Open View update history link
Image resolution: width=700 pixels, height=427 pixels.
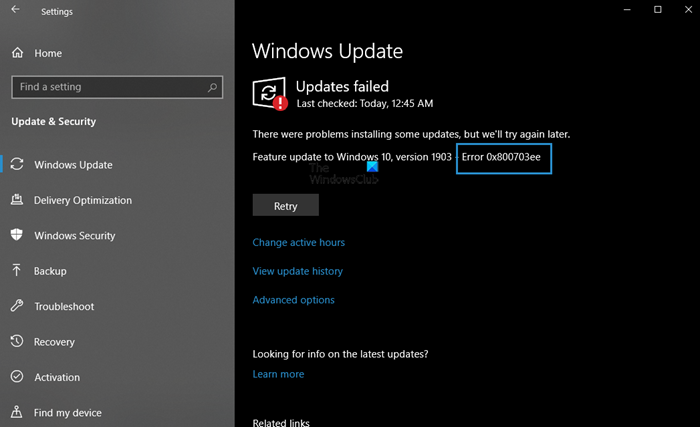[x=298, y=271]
